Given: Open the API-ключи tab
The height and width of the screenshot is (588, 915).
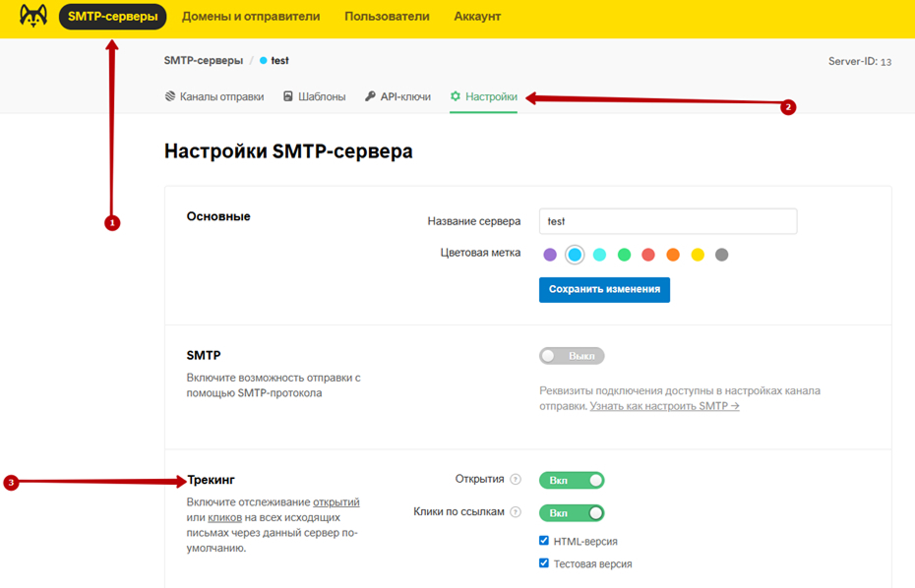Looking at the screenshot, I should point(398,97).
